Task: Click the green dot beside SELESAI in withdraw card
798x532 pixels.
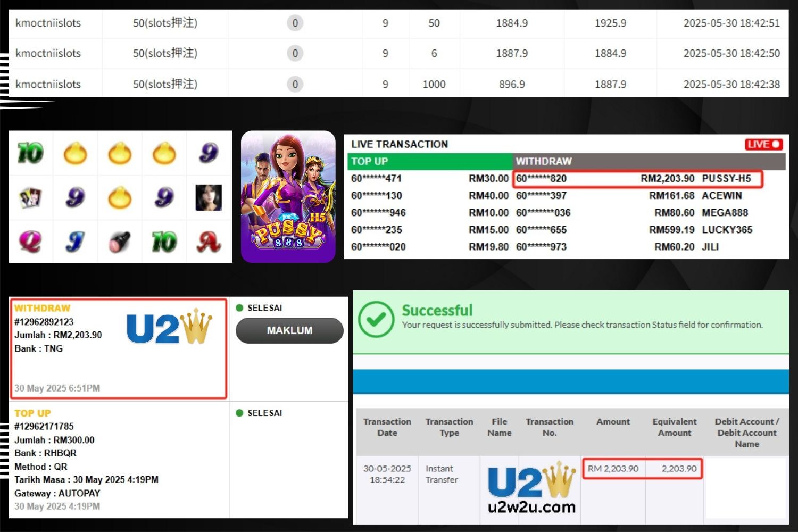Action: [x=239, y=307]
